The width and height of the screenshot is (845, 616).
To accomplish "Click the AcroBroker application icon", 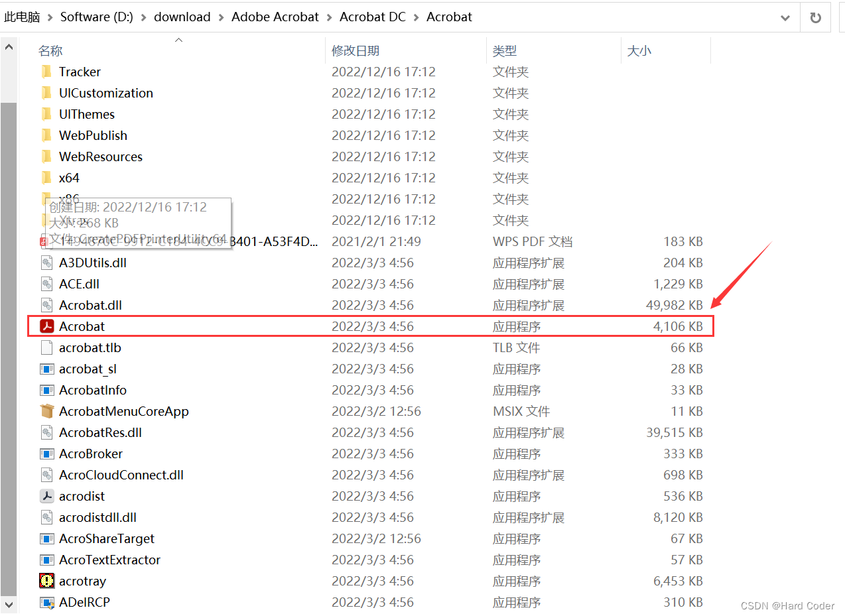I will tap(46, 454).
